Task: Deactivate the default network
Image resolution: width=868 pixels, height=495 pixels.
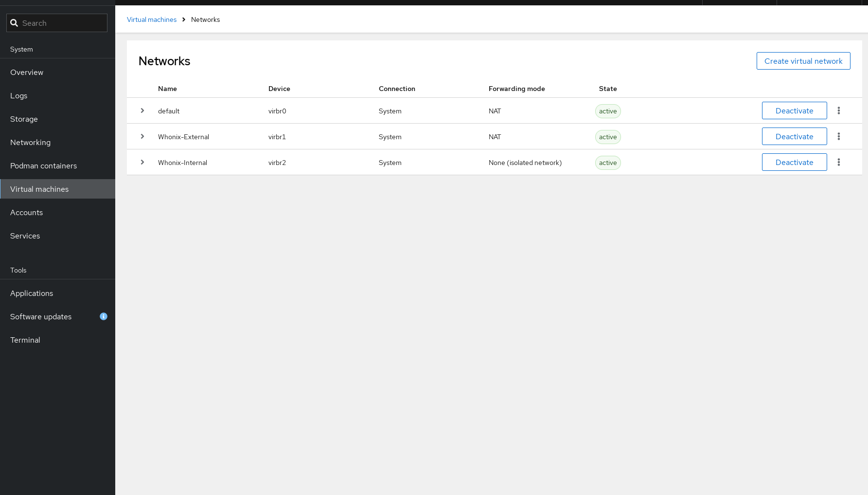Action: [794, 110]
